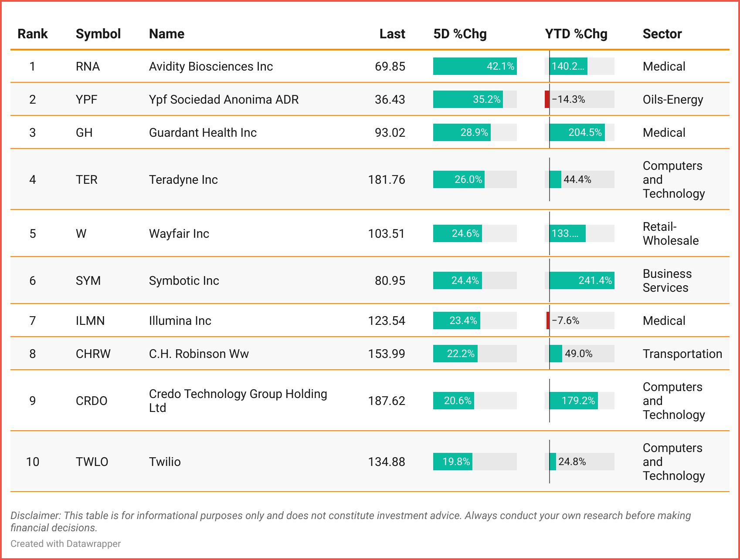
Task: Click Teradyne's last price 181.76
Action: [387, 180]
